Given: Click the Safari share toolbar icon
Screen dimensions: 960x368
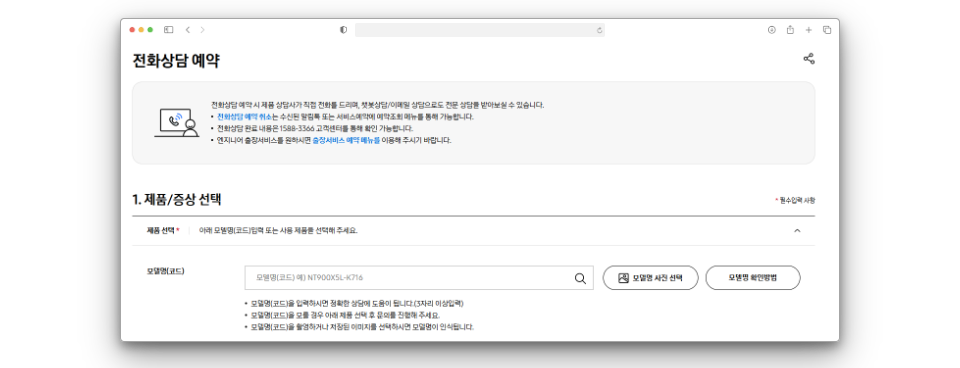Looking at the screenshot, I should 790,29.
